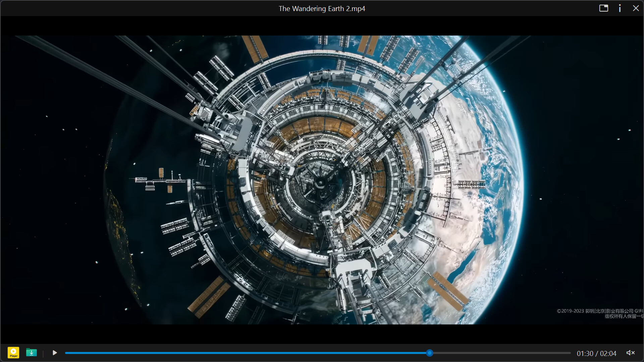Click the title The Wandering Earth 2.mp4

pyautogui.click(x=322, y=8)
